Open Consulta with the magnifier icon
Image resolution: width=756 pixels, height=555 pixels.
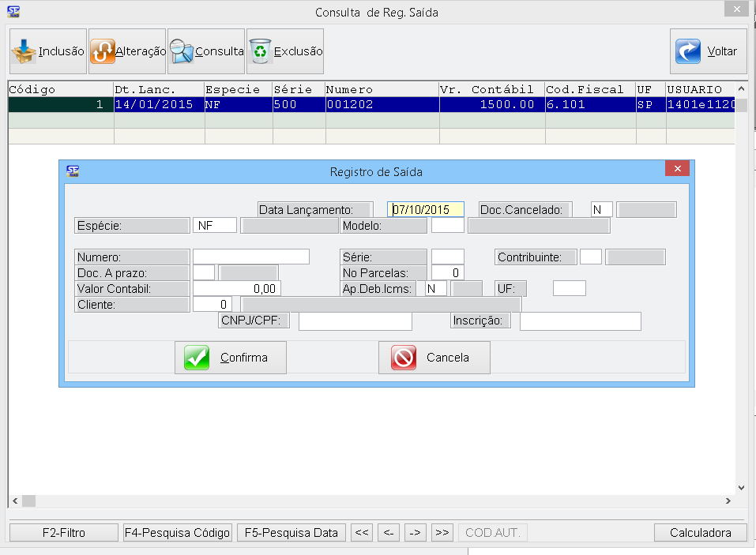click(x=182, y=51)
